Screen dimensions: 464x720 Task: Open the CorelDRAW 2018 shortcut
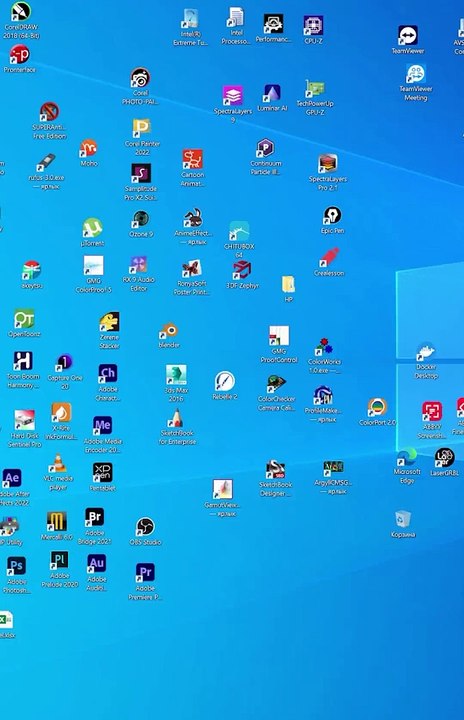(21, 12)
